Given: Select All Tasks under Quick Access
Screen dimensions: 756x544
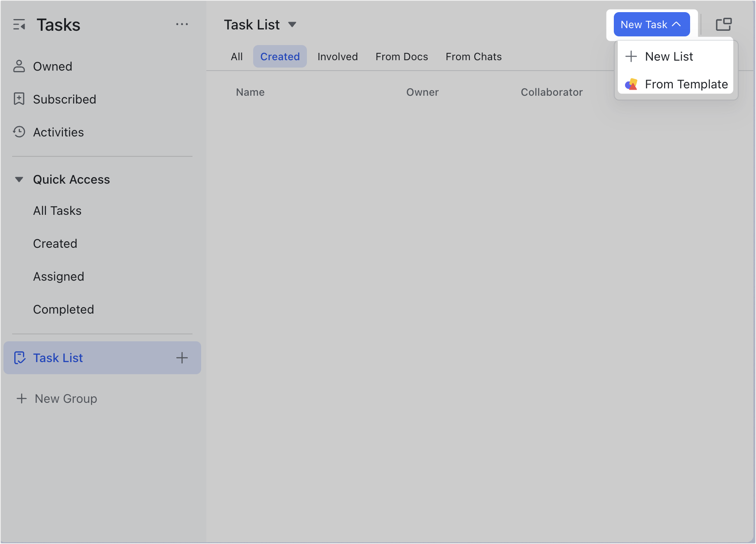Looking at the screenshot, I should coord(57,210).
